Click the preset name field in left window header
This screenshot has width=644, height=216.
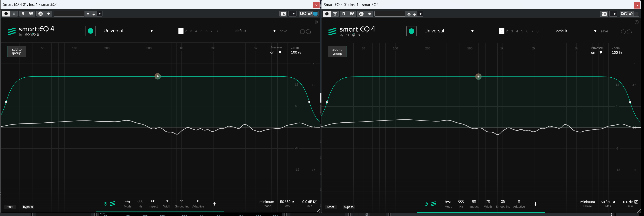pos(69,14)
